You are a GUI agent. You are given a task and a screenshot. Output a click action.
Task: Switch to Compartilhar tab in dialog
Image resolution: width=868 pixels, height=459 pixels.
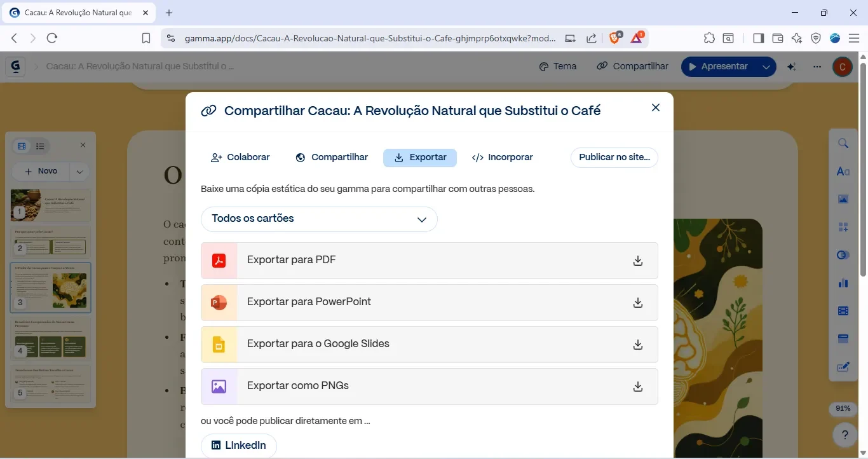click(332, 158)
